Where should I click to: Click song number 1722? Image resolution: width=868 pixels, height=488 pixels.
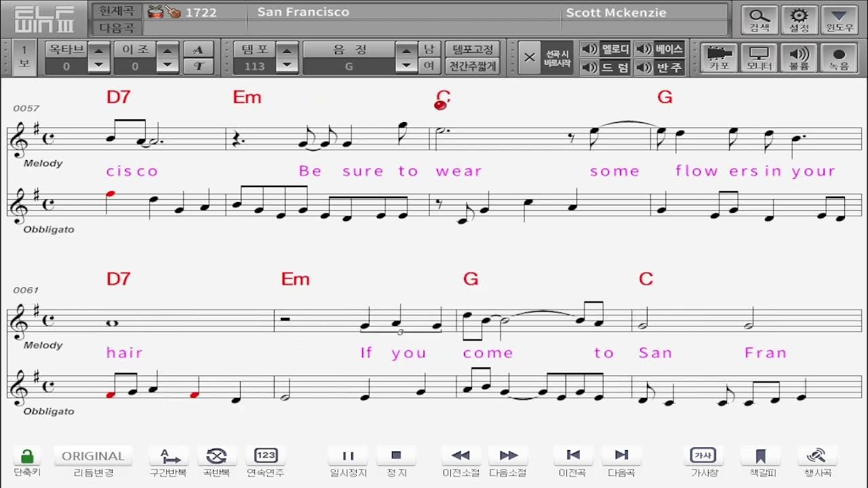[201, 12]
